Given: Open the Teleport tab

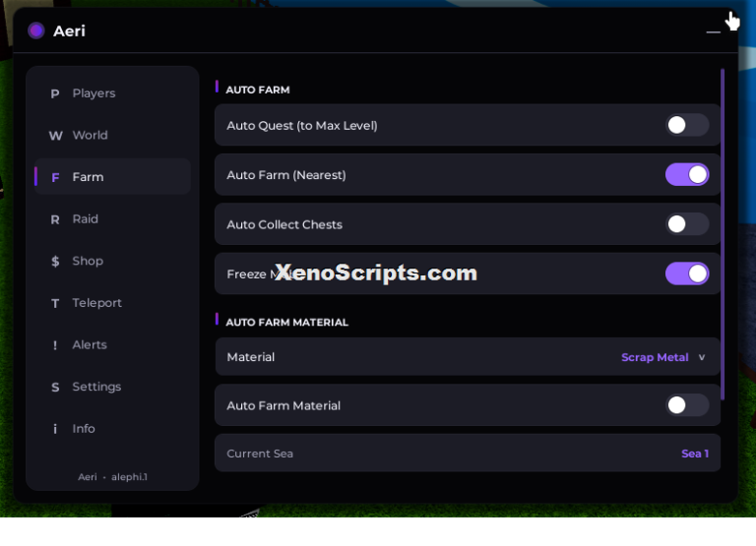Looking at the screenshot, I should (113, 303).
